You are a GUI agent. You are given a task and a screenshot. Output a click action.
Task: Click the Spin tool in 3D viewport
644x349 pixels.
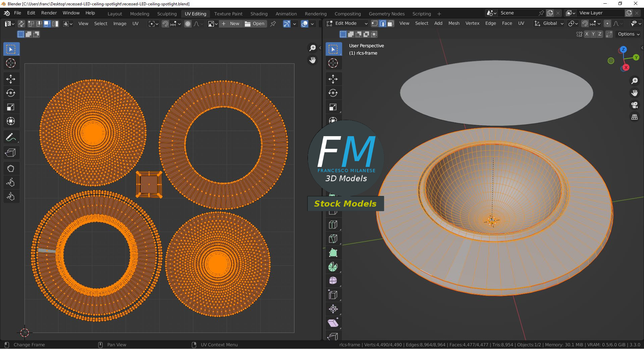333,267
